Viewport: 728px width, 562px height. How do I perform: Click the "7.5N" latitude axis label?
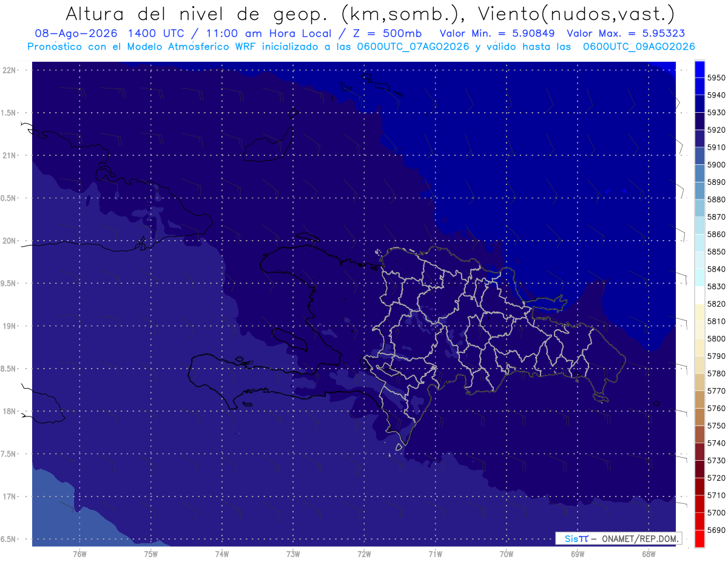pos(8,454)
